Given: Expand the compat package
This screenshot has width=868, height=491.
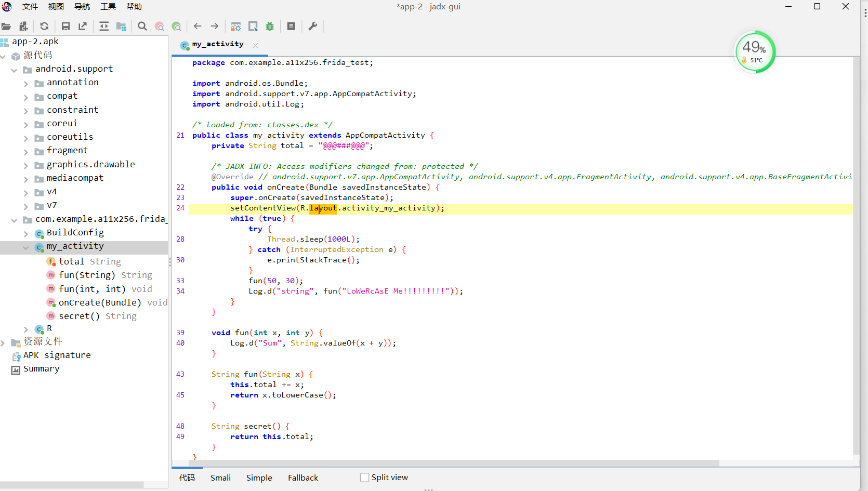Looking at the screenshot, I should (26, 97).
